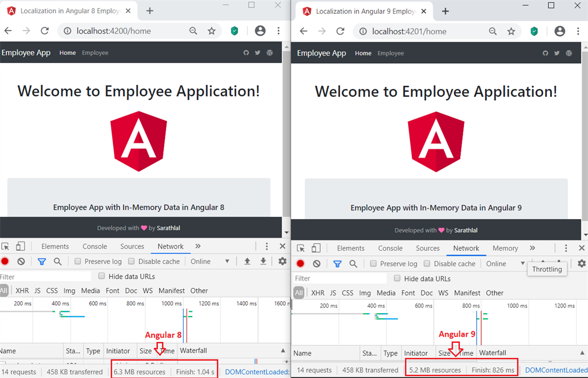Open Employee link in Angular 8 app navbar
Viewport: 588px width, 378px height.
95,53
